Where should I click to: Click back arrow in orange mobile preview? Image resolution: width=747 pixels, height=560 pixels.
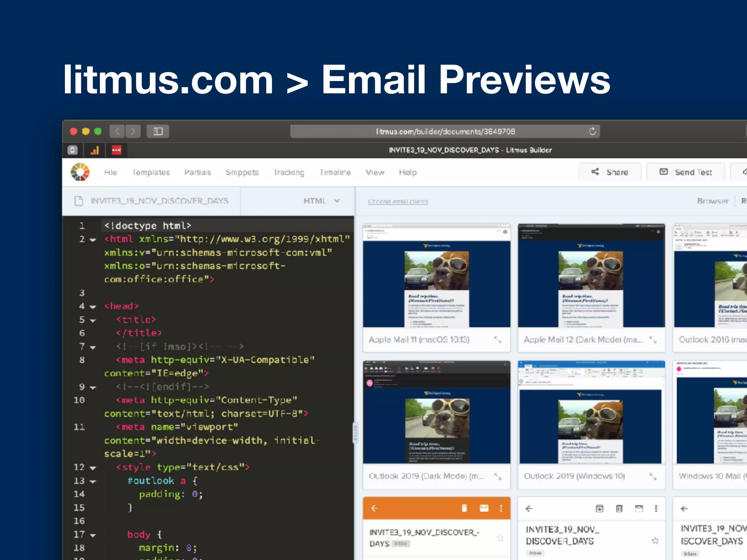(x=375, y=508)
